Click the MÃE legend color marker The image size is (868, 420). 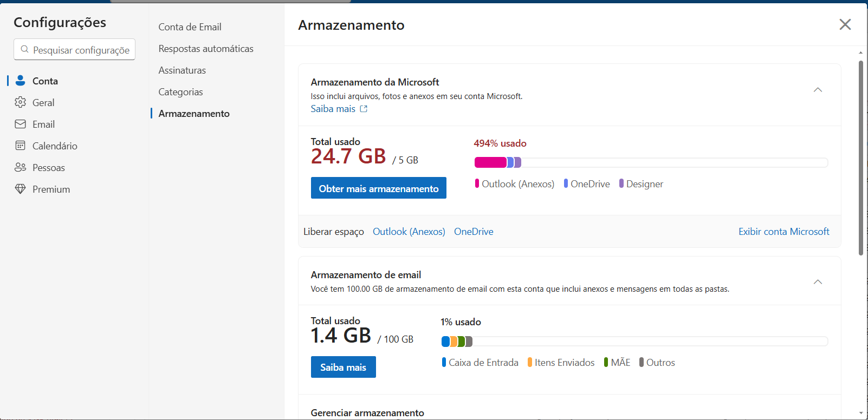tap(606, 362)
